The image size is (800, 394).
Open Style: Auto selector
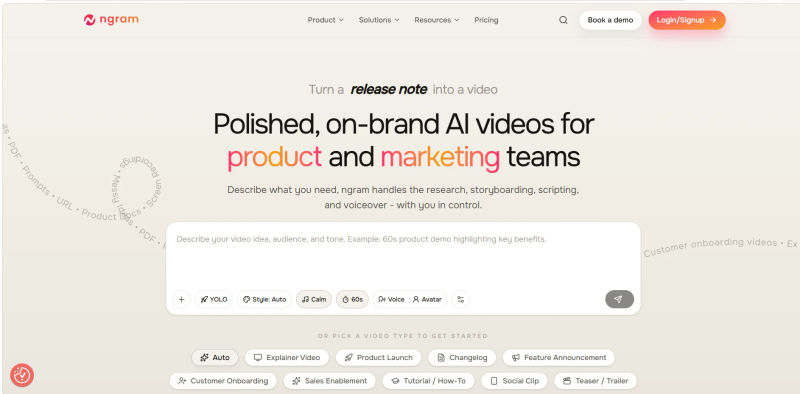(x=264, y=300)
